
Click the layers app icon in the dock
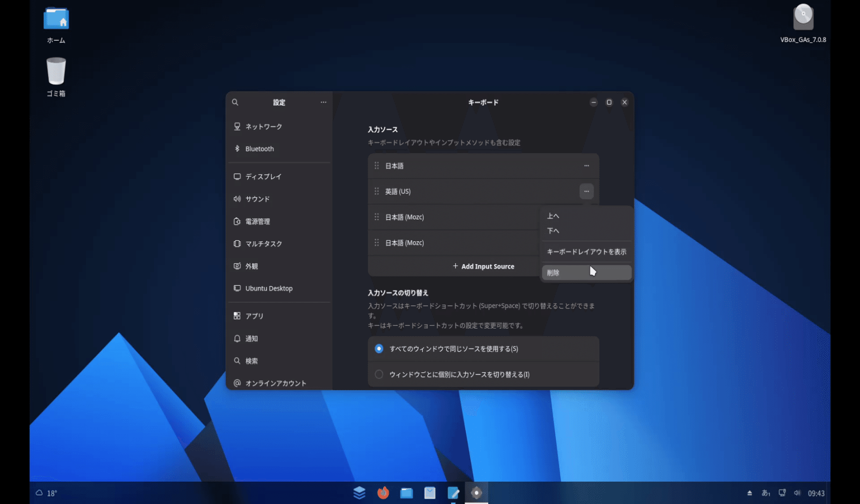[x=359, y=493]
